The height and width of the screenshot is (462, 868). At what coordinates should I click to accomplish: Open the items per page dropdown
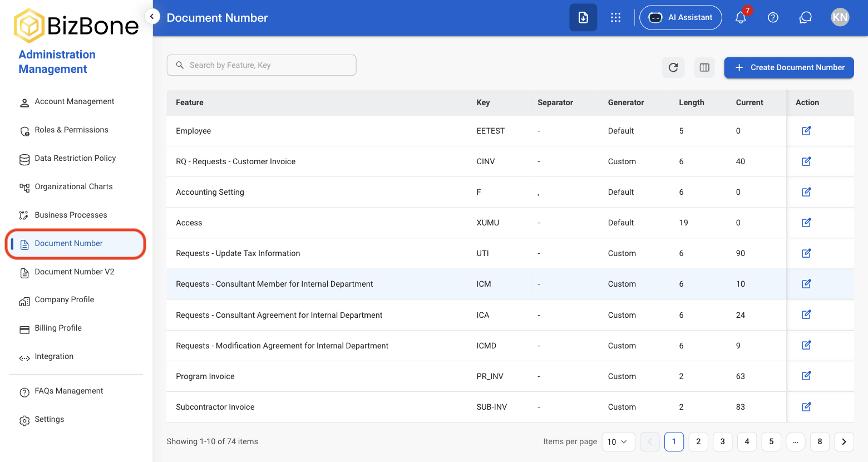point(618,441)
